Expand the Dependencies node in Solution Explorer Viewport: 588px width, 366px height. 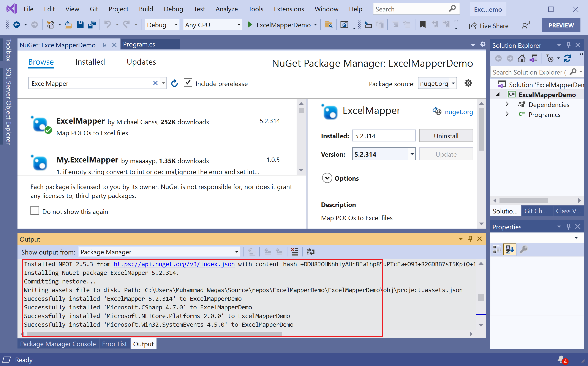pos(507,104)
